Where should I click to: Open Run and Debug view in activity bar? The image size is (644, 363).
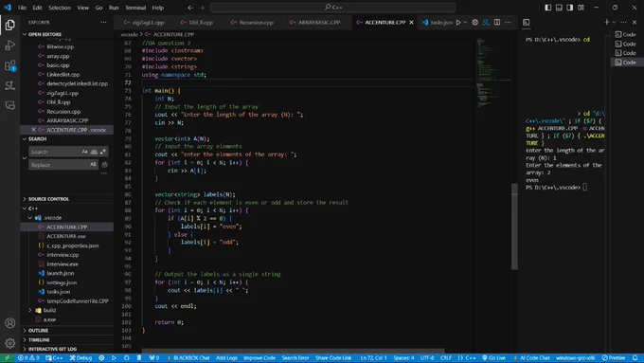coord(9,45)
